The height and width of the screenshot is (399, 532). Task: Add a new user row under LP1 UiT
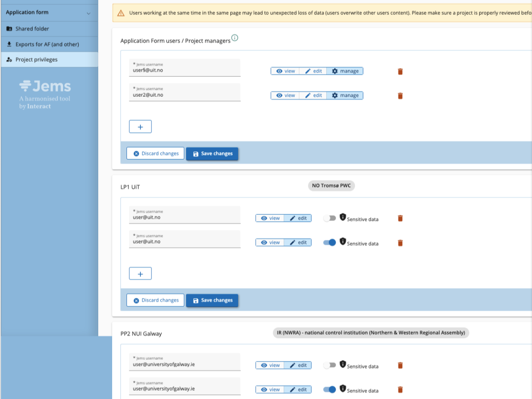(140, 274)
